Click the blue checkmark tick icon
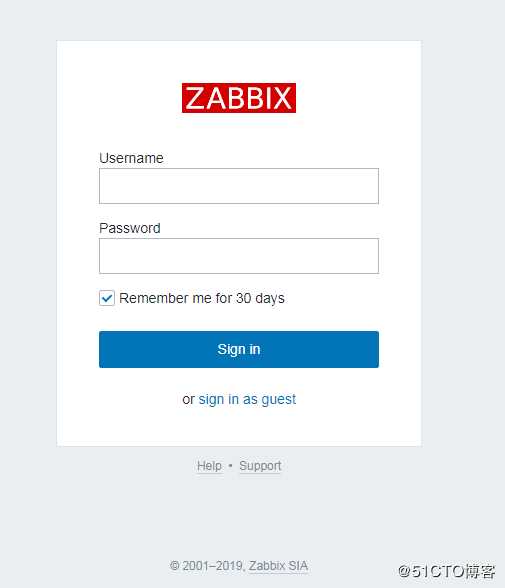 (x=107, y=298)
